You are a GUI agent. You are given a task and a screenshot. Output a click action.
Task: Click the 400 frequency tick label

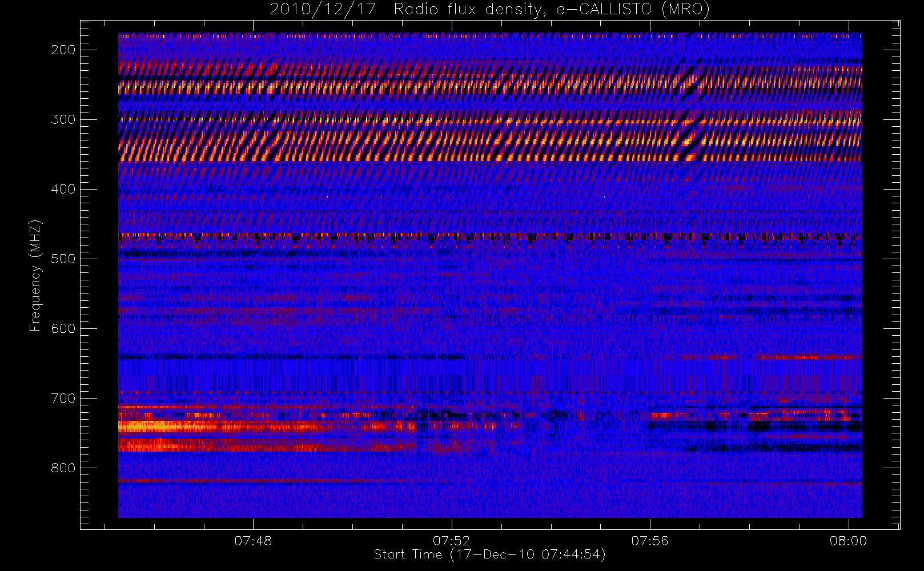63,189
